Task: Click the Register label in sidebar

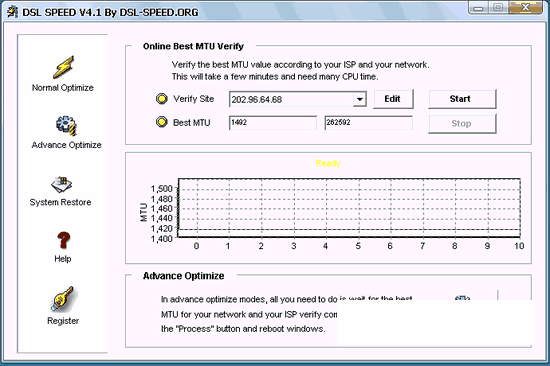Action: (63, 321)
